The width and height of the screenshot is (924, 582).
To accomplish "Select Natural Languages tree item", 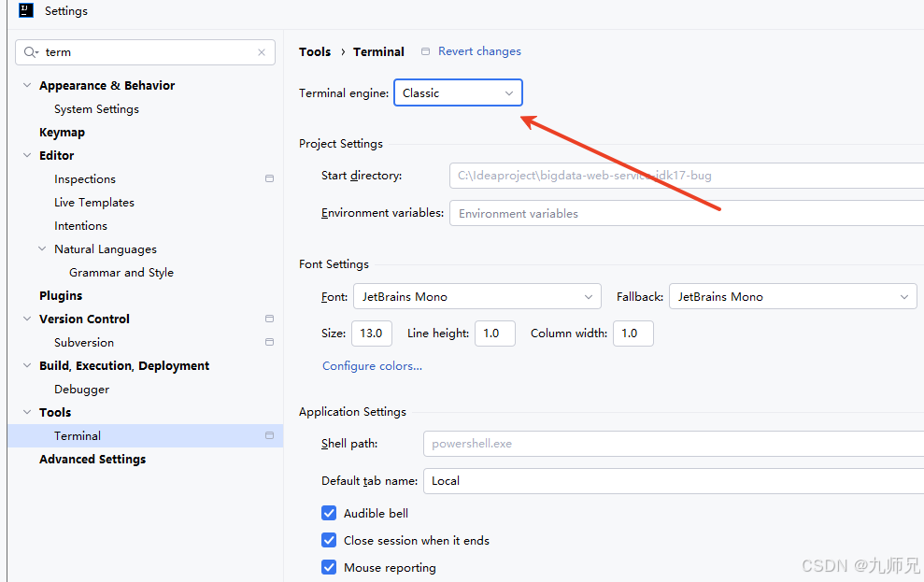I will point(106,249).
